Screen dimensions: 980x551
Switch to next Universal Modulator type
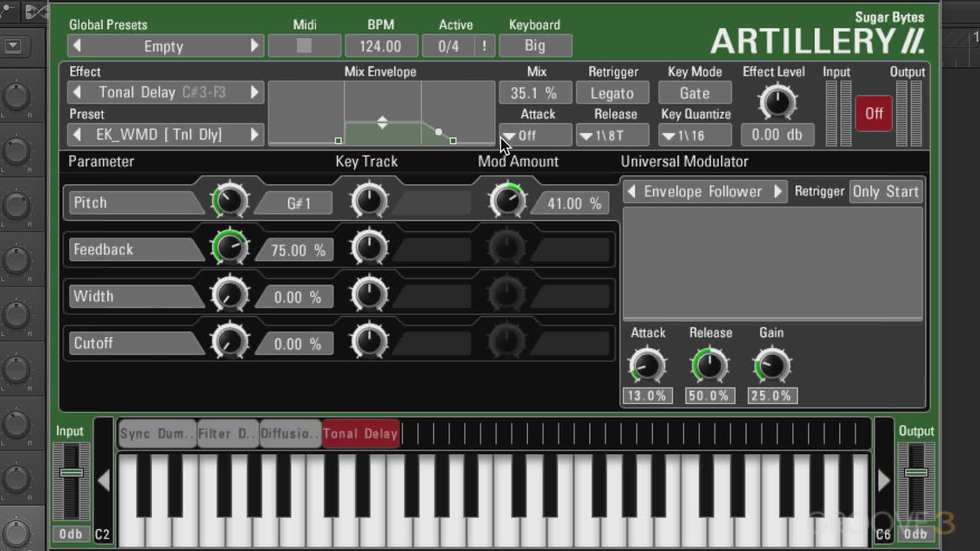pos(778,191)
